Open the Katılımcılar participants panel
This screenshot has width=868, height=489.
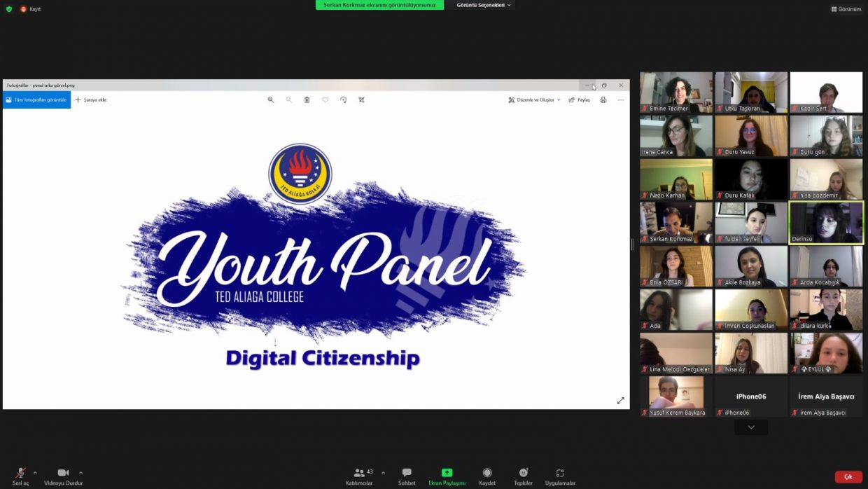point(359,476)
